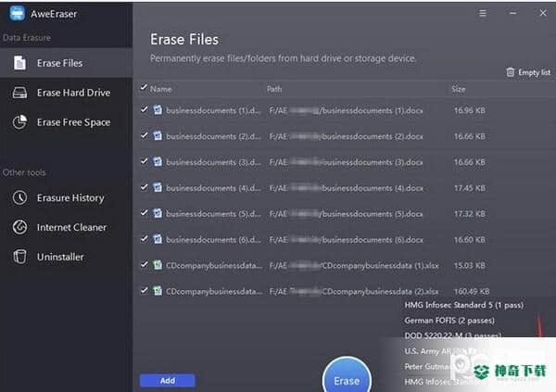The image size is (556, 392).
Task: Uncheck businessdocuments (2) file checkbox
Action: click(144, 135)
